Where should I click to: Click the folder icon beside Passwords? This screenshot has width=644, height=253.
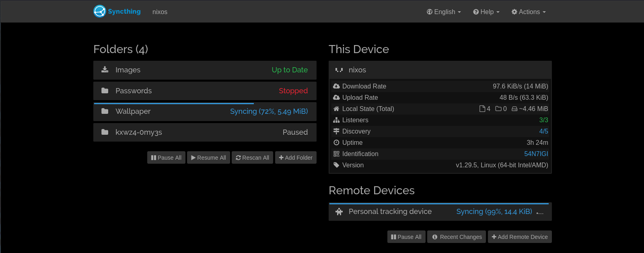point(105,91)
